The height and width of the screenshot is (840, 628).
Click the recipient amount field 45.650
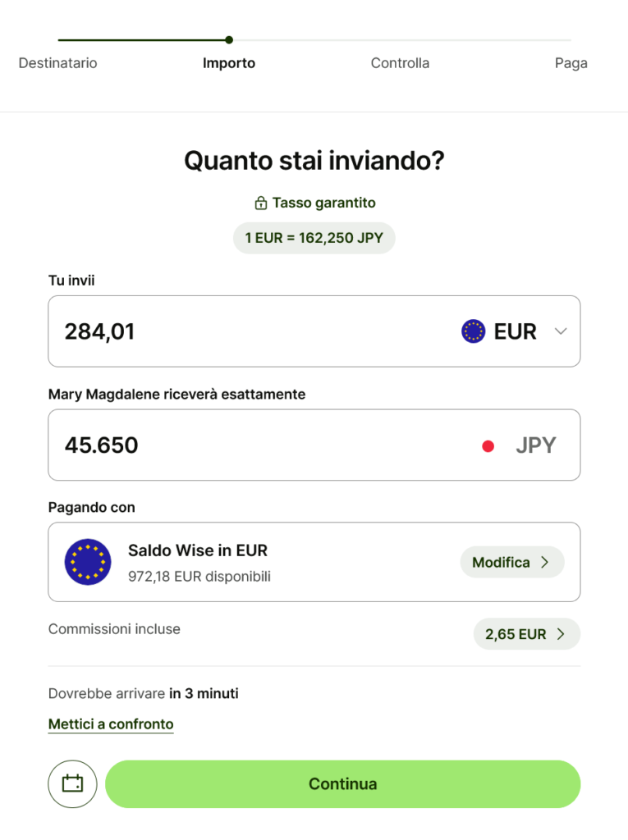[246, 445]
